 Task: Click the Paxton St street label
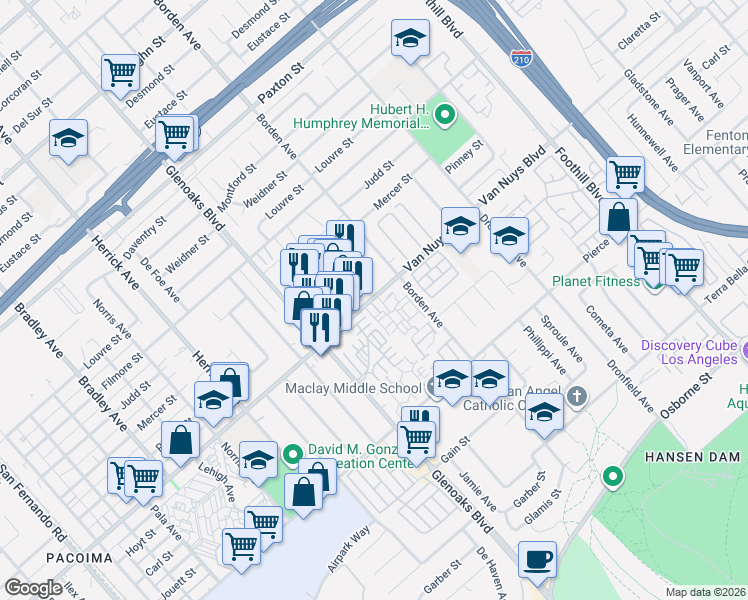coord(280,83)
